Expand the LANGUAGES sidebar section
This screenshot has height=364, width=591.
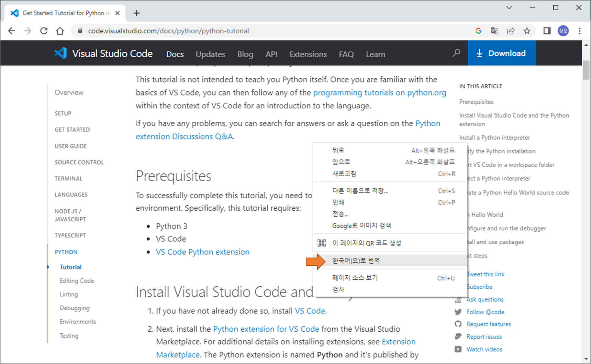click(71, 194)
